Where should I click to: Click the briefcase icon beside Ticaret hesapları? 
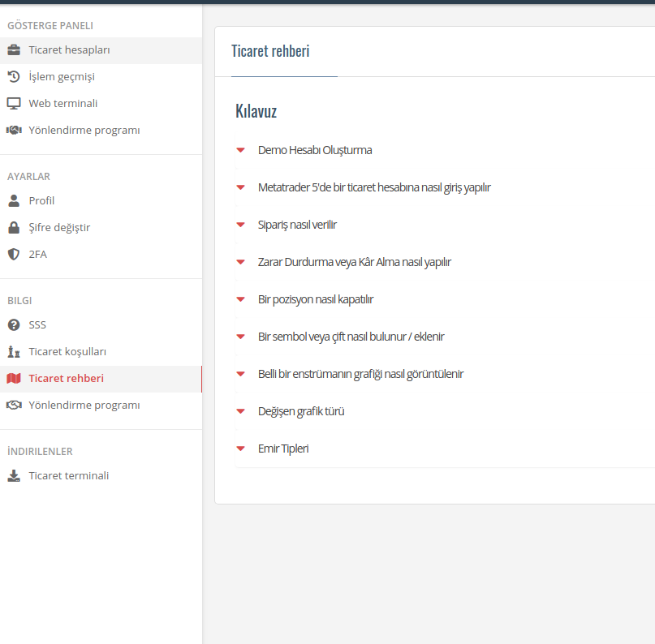[14, 50]
